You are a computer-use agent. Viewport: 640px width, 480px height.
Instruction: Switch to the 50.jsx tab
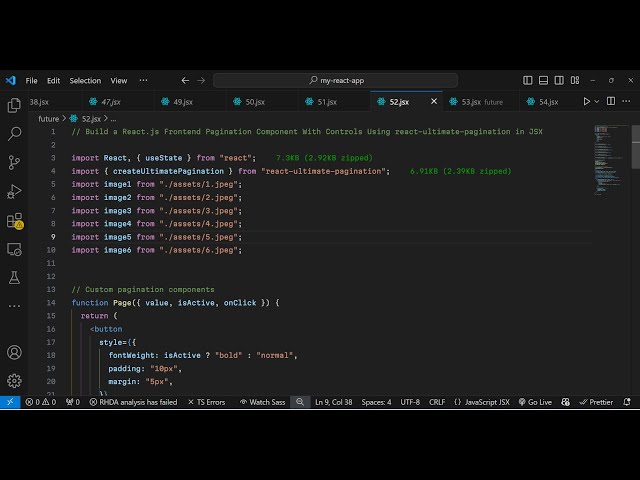pos(250,101)
